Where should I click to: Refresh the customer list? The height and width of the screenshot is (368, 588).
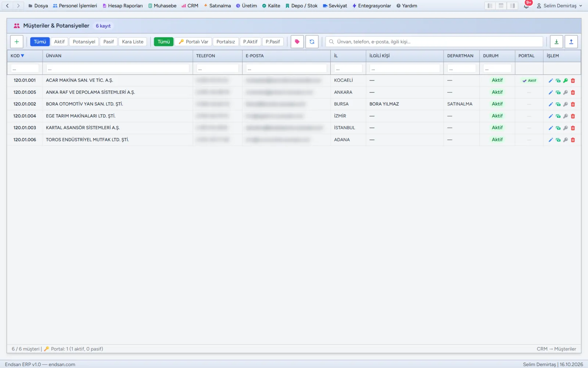tap(312, 42)
